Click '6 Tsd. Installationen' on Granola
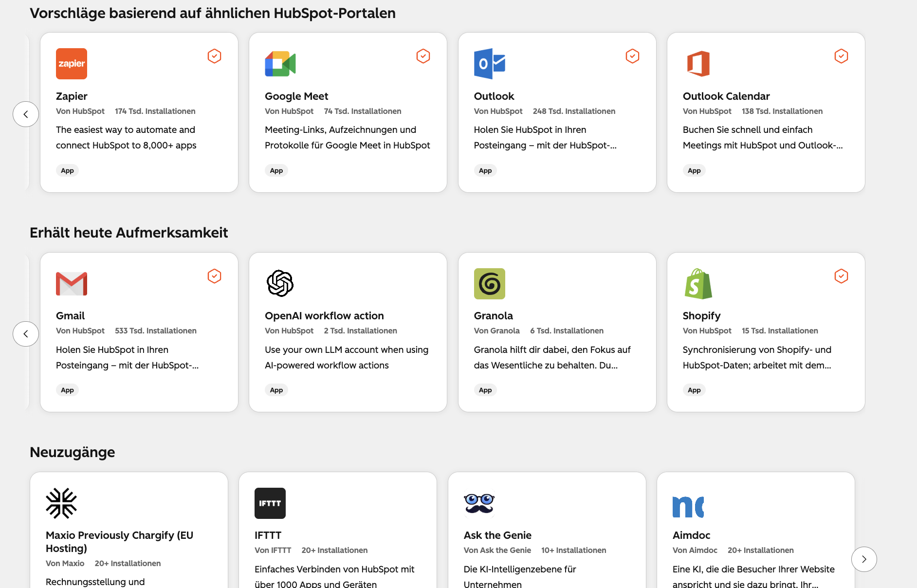The image size is (917, 588). pos(567,331)
